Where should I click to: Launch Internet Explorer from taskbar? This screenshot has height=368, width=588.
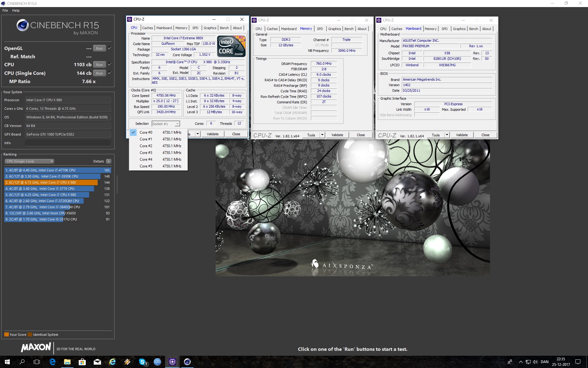coord(112,362)
